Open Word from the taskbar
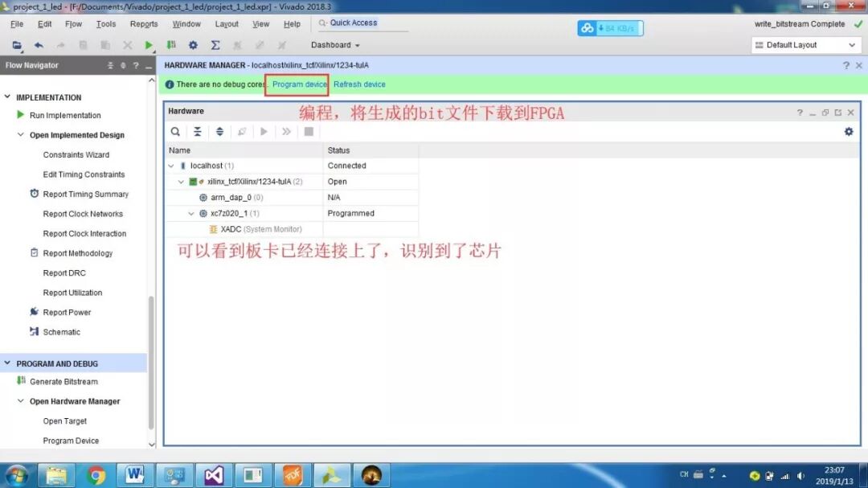This screenshot has width=868, height=488. pyautogui.click(x=134, y=475)
